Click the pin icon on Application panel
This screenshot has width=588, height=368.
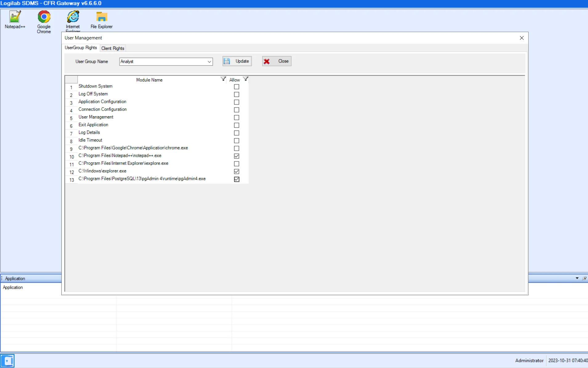pos(584,278)
